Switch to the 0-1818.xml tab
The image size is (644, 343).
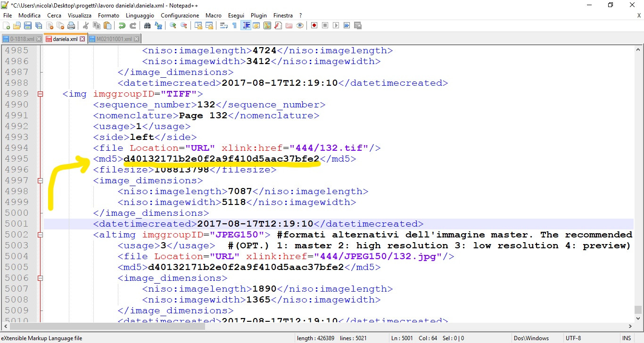(x=22, y=39)
